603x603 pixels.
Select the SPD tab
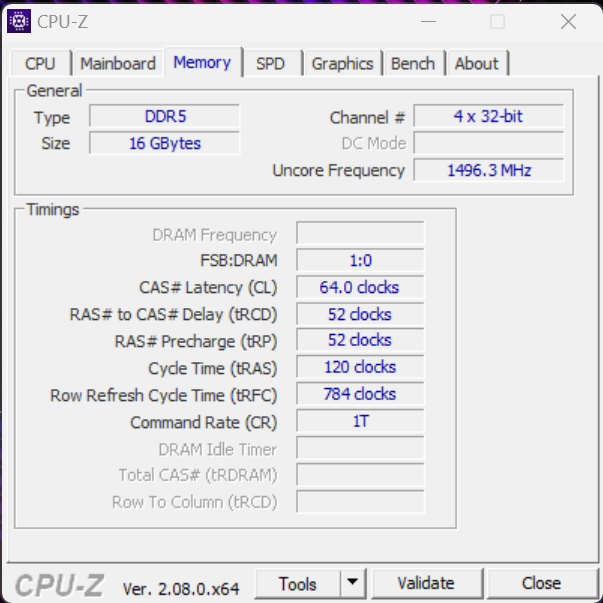(x=271, y=63)
